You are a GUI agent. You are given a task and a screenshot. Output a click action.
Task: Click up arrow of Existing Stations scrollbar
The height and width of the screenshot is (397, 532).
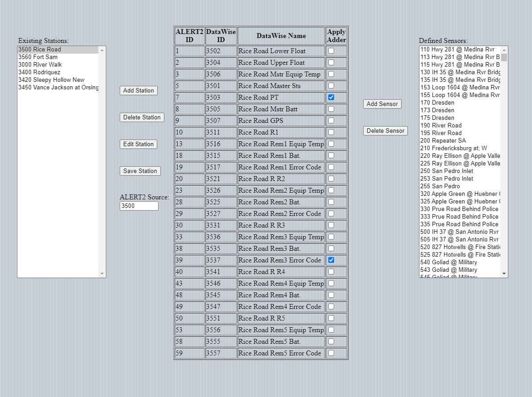coord(102,50)
